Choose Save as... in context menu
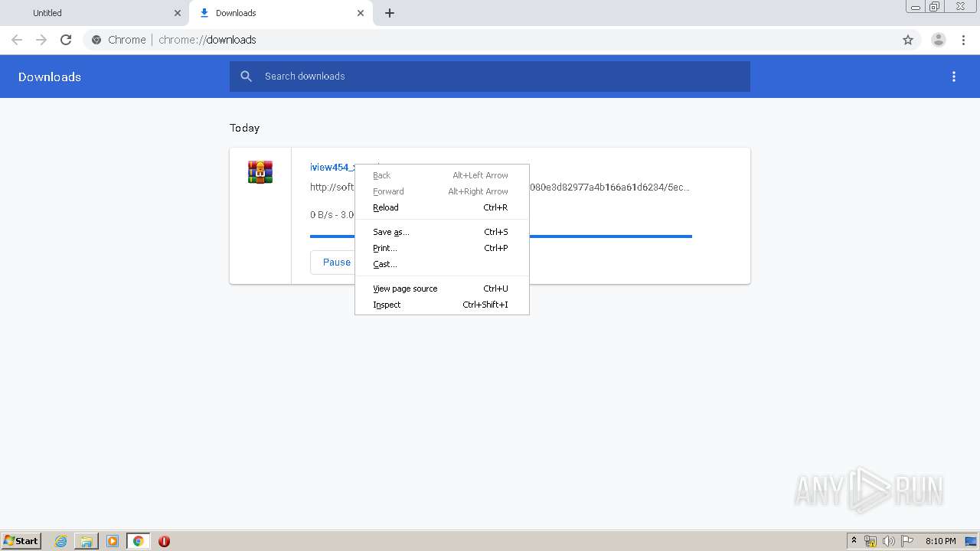The height and width of the screenshot is (551, 980). pyautogui.click(x=442, y=232)
